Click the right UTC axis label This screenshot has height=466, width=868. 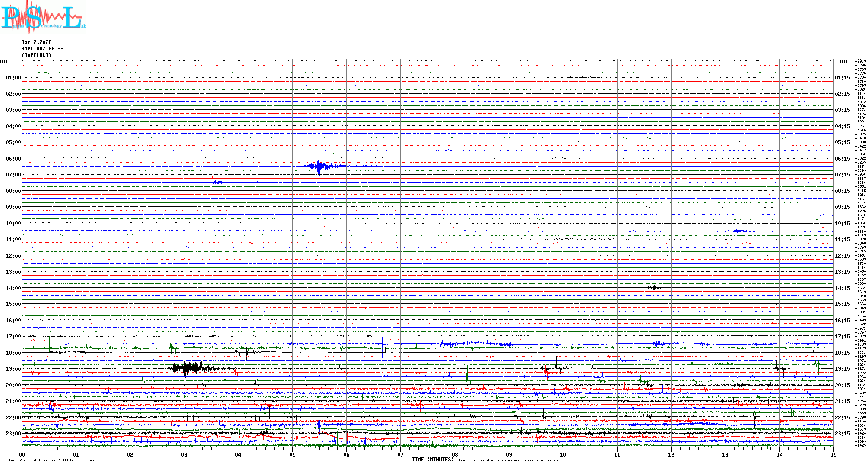point(844,62)
